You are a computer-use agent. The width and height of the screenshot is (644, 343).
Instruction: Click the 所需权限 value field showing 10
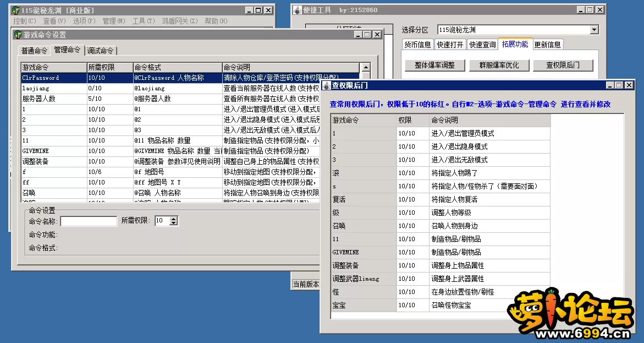pyautogui.click(x=162, y=221)
